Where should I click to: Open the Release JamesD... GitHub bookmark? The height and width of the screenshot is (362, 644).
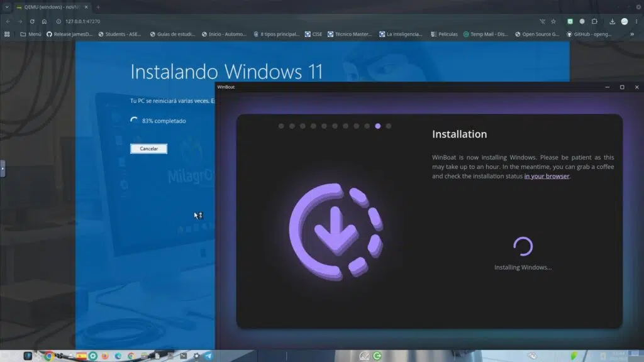click(69, 34)
